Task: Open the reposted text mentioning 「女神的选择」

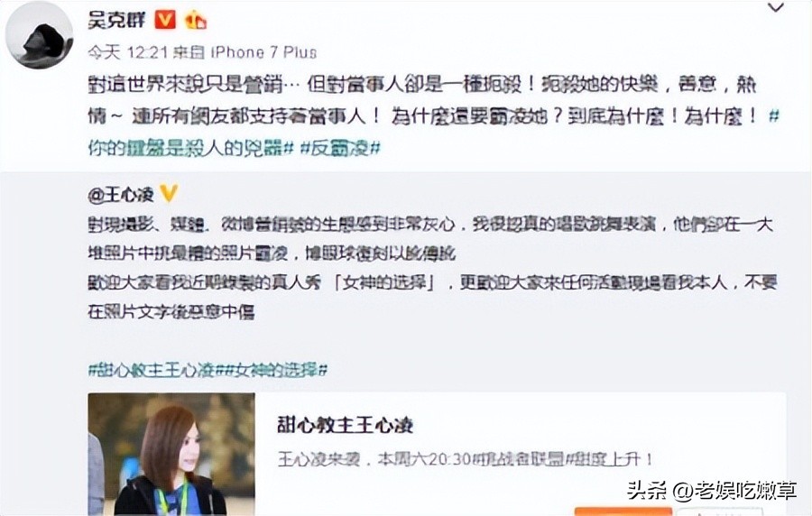Action: 432,297
